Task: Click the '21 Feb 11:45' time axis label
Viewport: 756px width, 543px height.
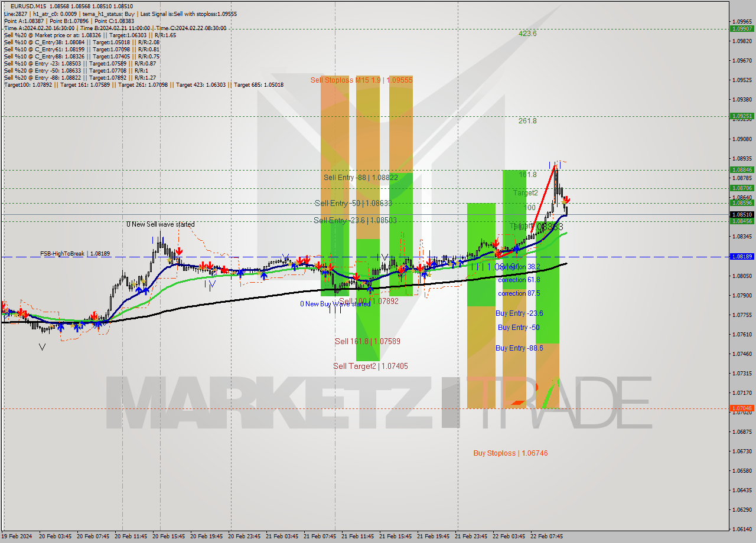Action: pyautogui.click(x=357, y=537)
